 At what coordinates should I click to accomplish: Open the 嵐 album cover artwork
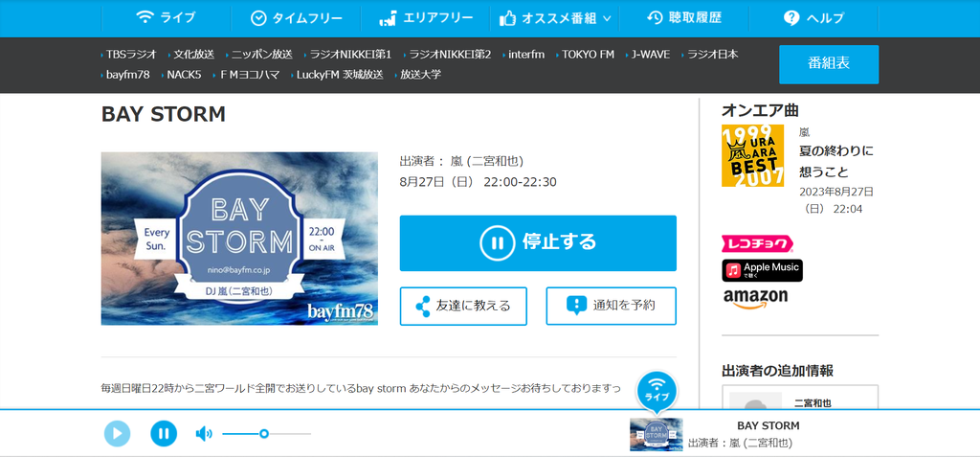[x=752, y=155]
